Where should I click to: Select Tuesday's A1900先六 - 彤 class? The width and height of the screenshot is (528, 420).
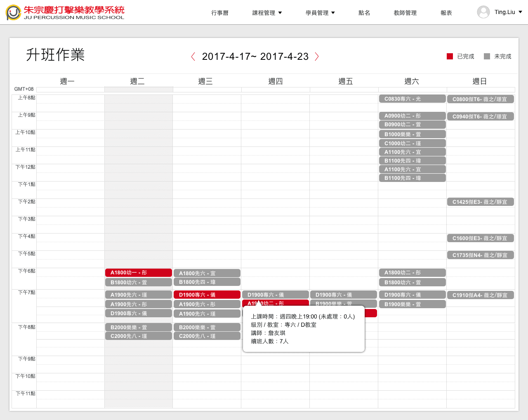(138, 304)
